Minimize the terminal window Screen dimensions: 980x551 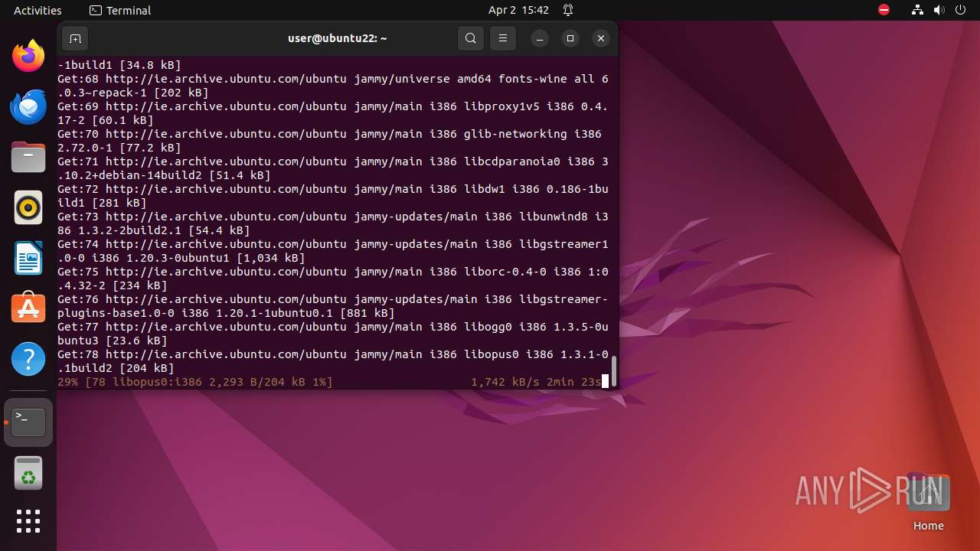pyautogui.click(x=540, y=38)
